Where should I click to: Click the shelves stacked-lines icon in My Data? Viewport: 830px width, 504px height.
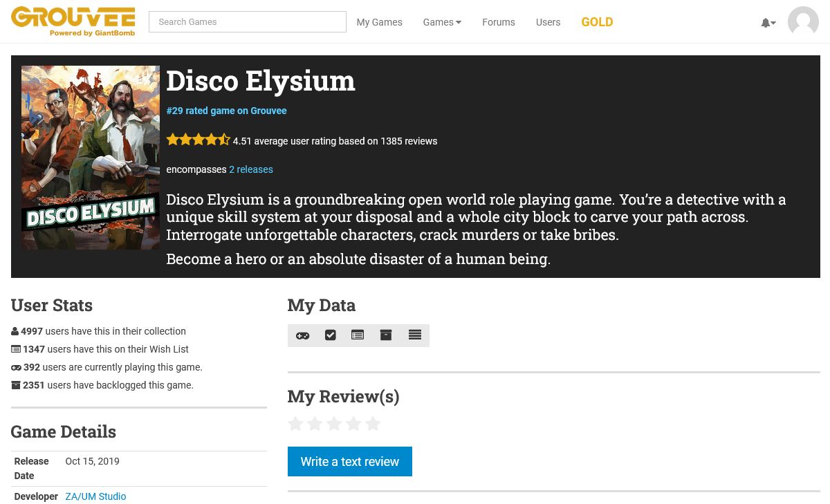(415, 335)
